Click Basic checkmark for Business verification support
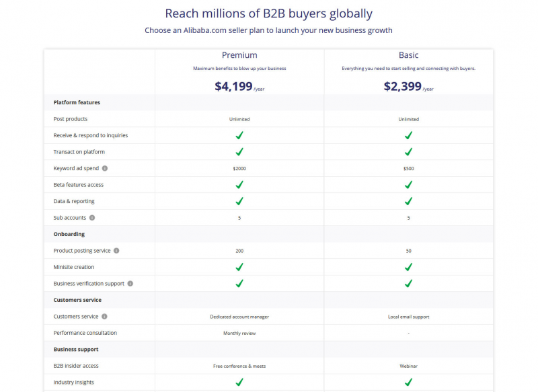Image resolution: width=538 pixels, height=392 pixels. (x=408, y=284)
